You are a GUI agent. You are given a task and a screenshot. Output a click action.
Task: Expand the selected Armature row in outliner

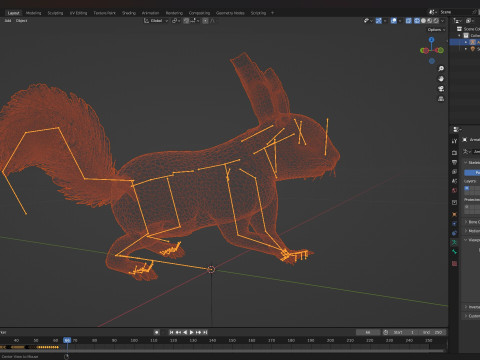pos(466,42)
